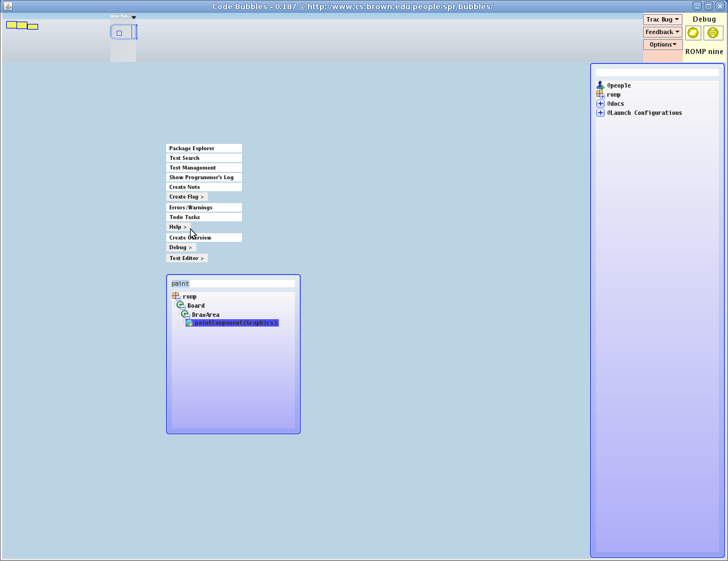Viewport: 728px width, 561px height.
Task: Expand the @docs tree node
Action: tap(600, 104)
